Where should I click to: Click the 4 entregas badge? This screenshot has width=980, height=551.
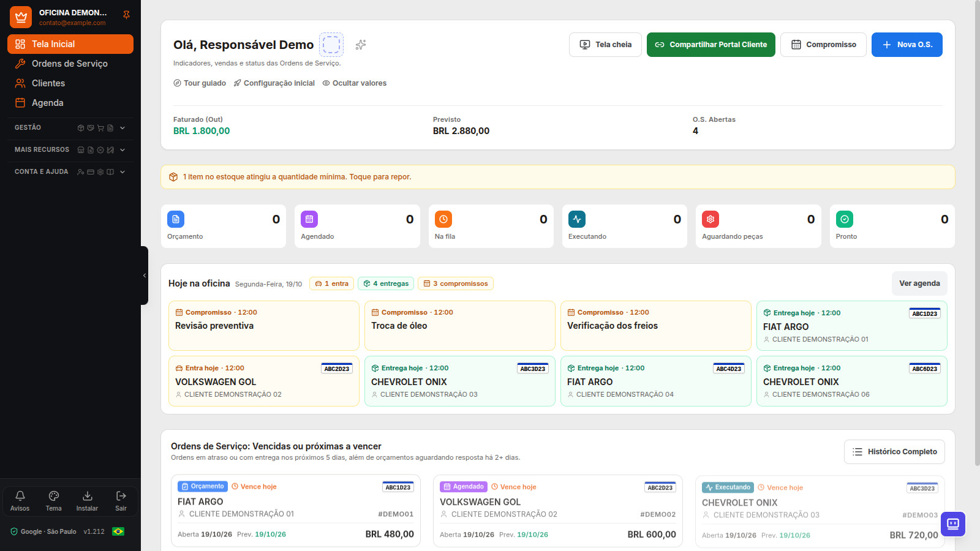pos(386,283)
